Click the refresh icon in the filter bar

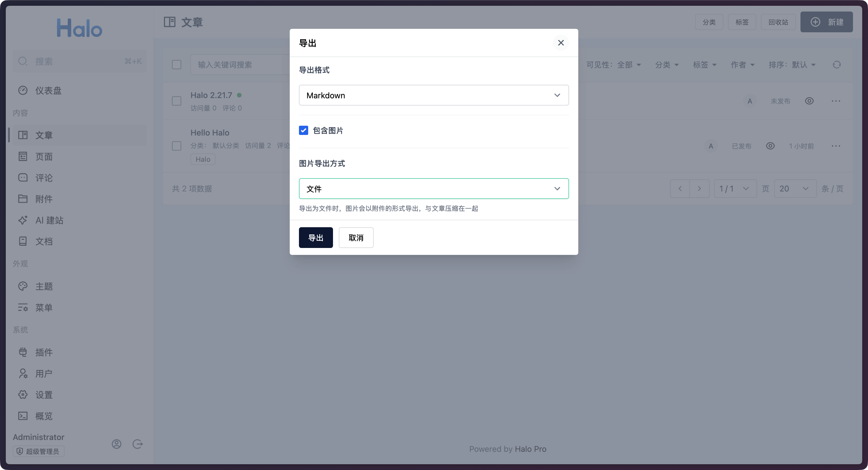pos(837,65)
